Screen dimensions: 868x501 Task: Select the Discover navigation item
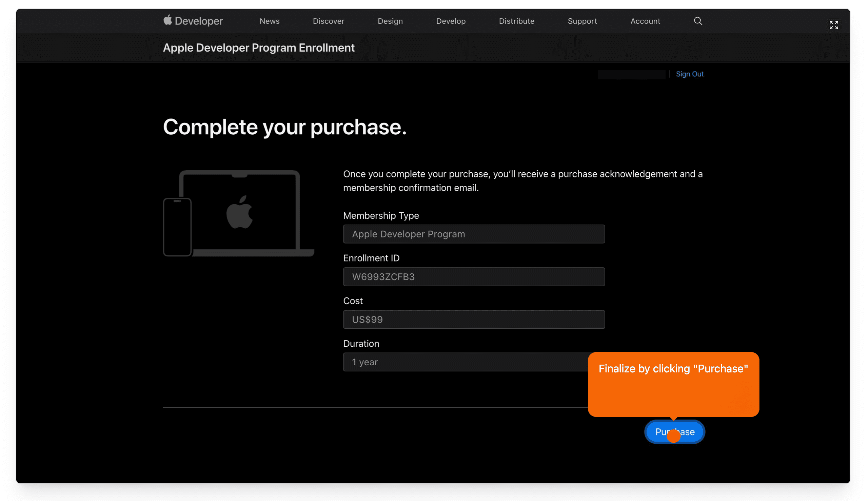pos(329,21)
